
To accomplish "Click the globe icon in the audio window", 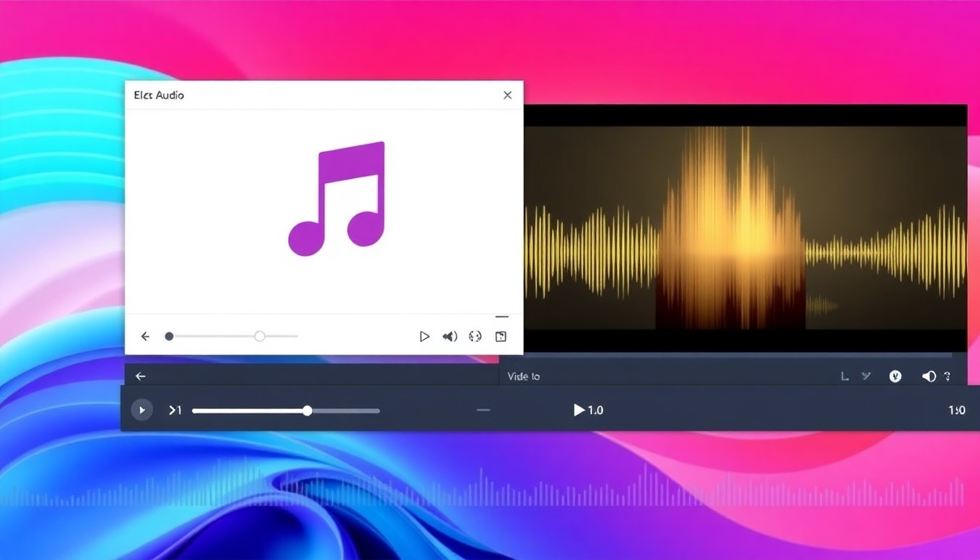I will [x=475, y=336].
